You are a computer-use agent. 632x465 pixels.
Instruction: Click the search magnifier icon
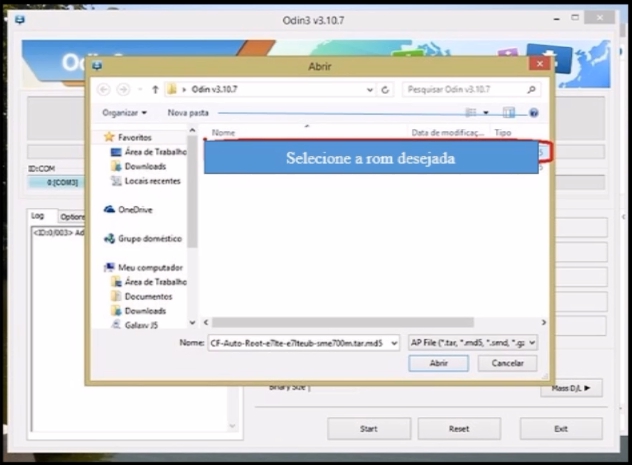(x=531, y=89)
